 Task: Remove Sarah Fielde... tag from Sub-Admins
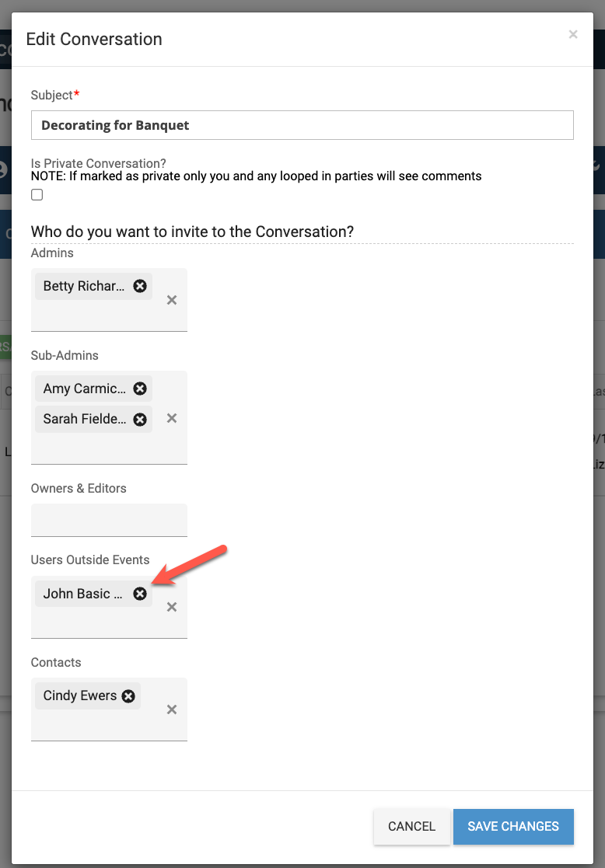140,419
